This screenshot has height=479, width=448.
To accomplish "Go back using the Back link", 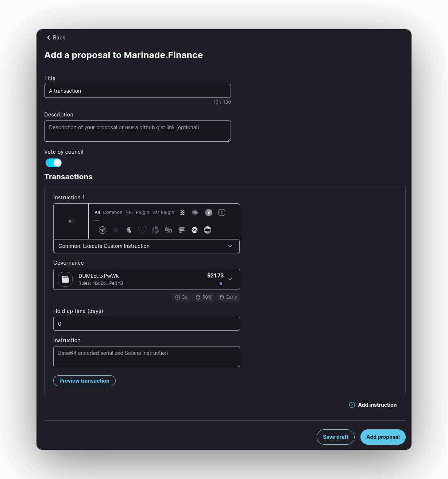I will pyautogui.click(x=56, y=38).
